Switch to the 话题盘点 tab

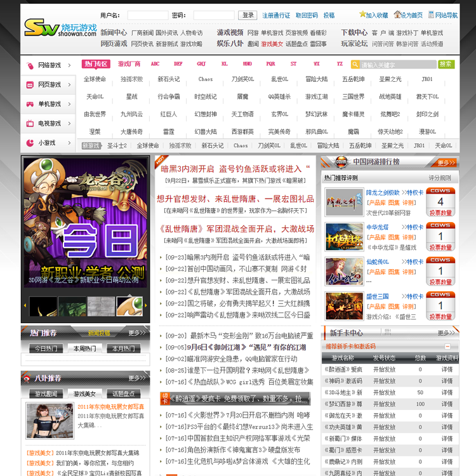click(124, 393)
